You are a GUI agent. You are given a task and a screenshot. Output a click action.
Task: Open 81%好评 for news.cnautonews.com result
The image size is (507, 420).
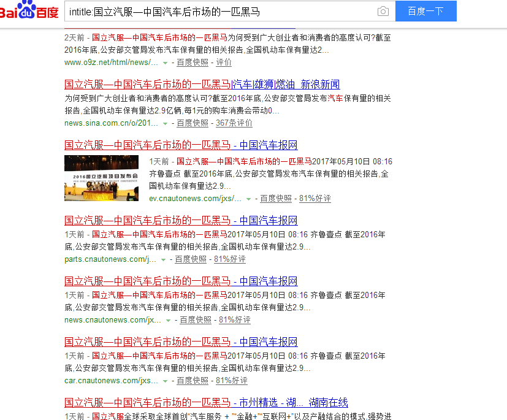[x=234, y=320]
